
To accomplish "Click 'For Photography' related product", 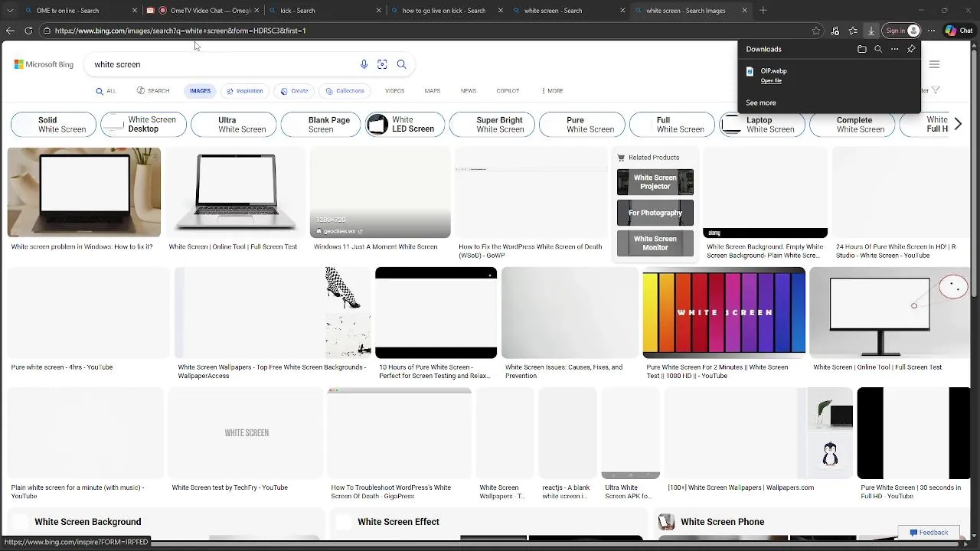I will 655,213.
